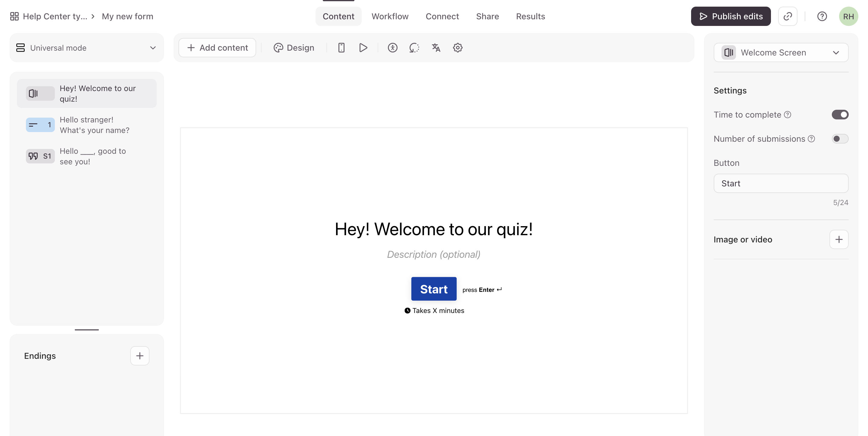Open the Welcome Screen type dropdown

(781, 52)
